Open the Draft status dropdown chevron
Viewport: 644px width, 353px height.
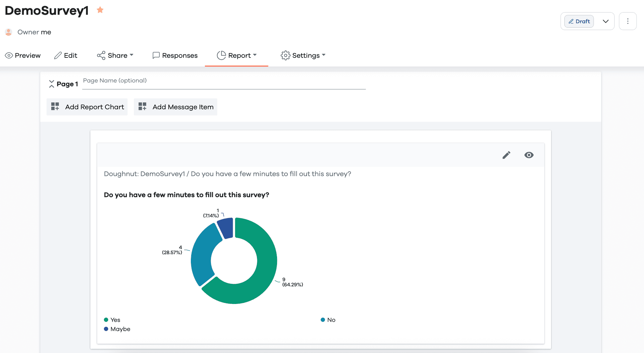606,21
